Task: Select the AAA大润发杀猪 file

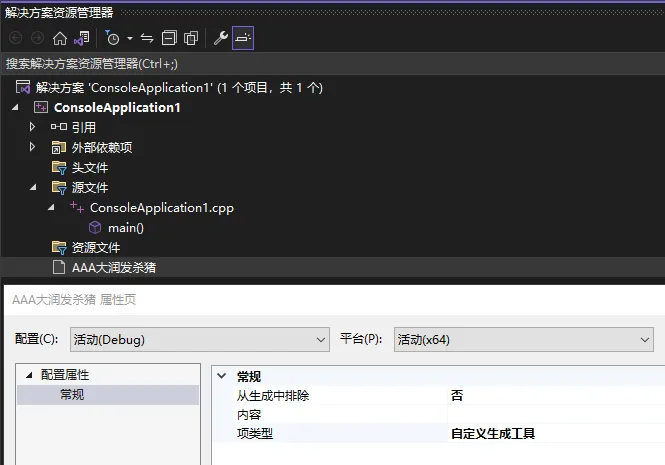Action: 114,268
